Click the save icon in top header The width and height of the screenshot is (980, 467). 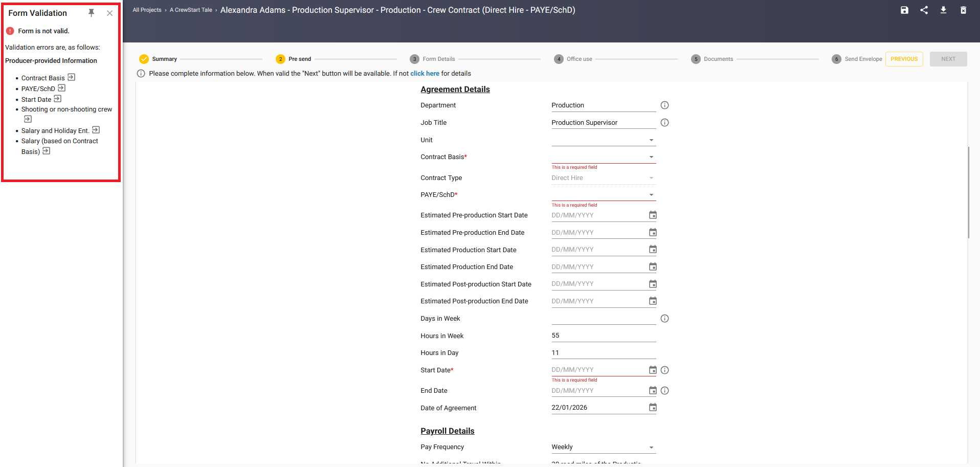click(904, 10)
